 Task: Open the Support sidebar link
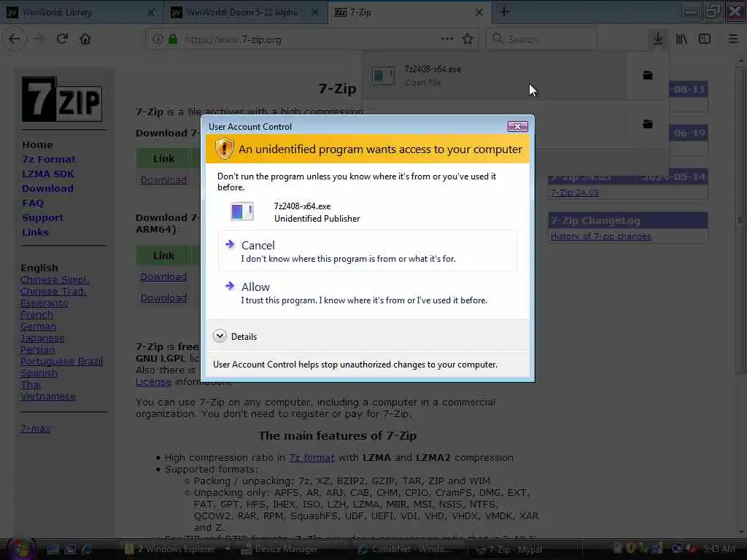point(42,217)
